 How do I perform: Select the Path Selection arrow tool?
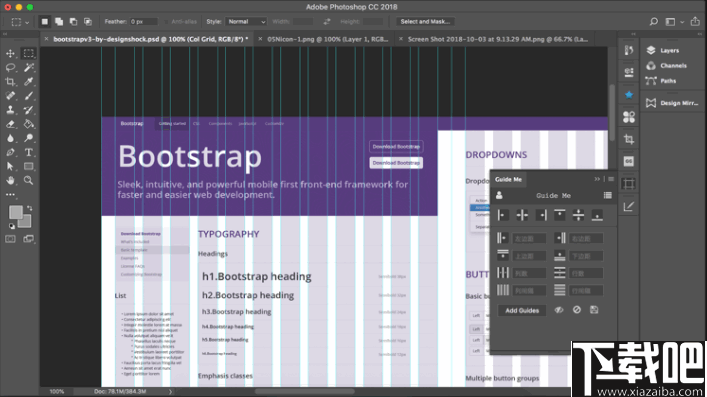tap(10, 166)
